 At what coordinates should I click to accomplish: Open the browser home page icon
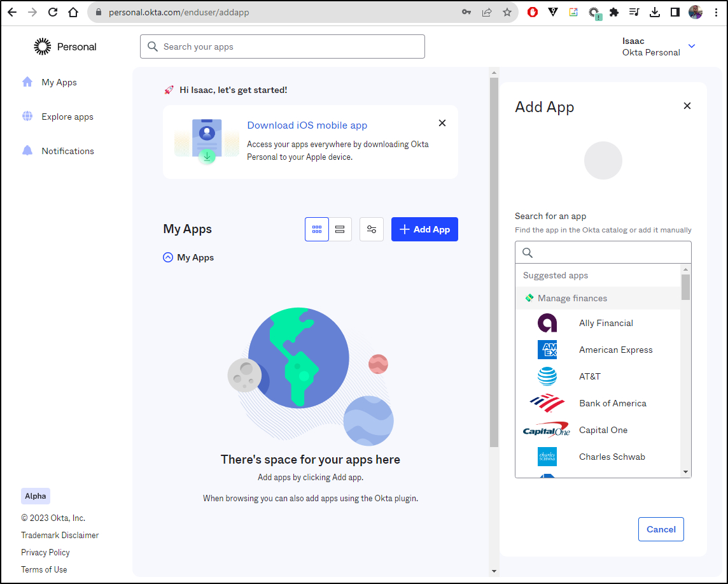pos(73,13)
